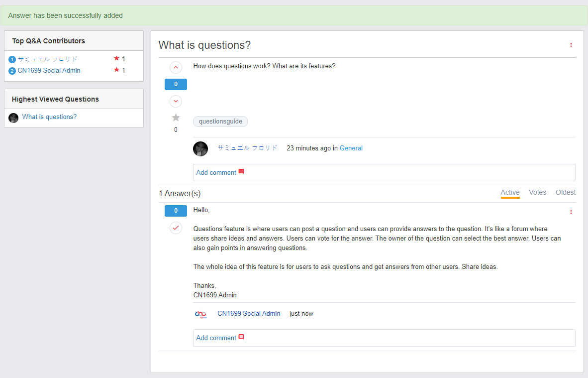The image size is (588, 378).
Task: Click the question author's avatar photo
Action: [200, 148]
